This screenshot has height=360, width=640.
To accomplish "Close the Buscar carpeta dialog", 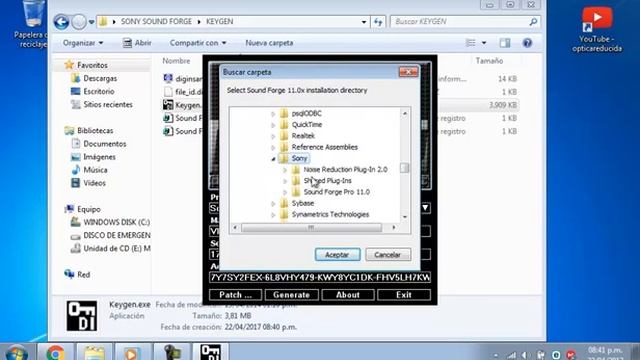I will click(408, 72).
